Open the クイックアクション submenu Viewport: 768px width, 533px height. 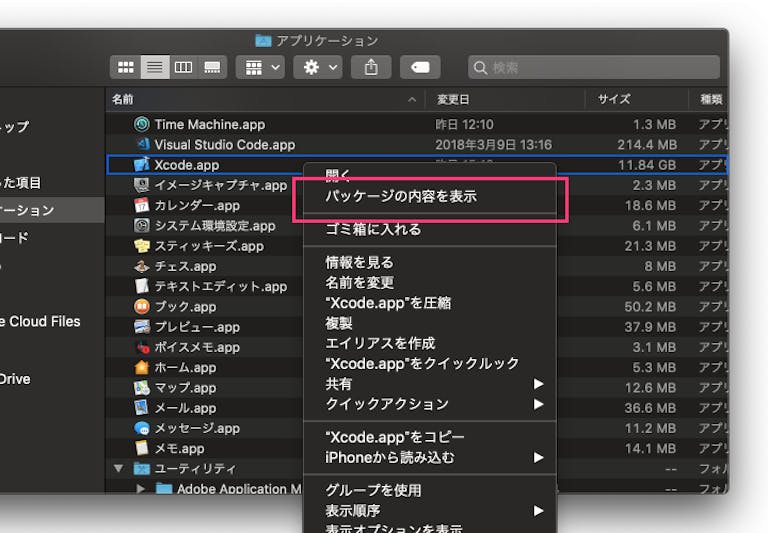430,404
